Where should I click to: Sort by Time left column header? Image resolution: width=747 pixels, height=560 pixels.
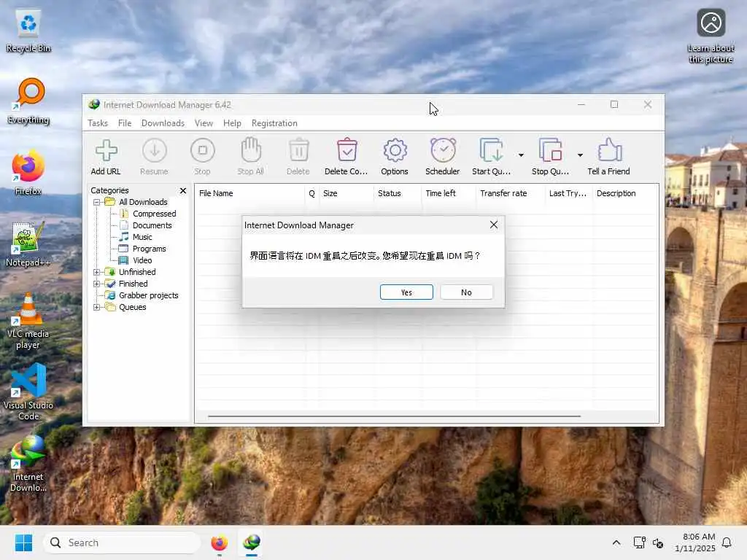(x=449, y=193)
